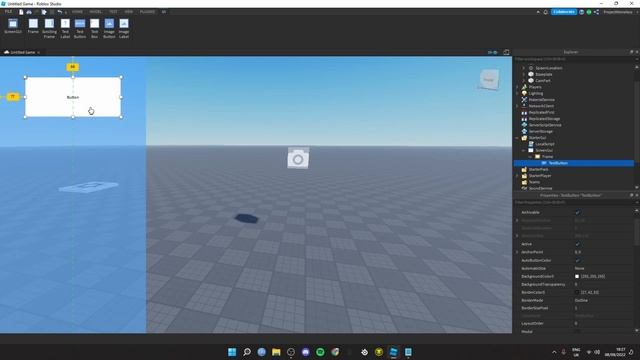Toggle the Modal property checkbox

tap(577, 331)
